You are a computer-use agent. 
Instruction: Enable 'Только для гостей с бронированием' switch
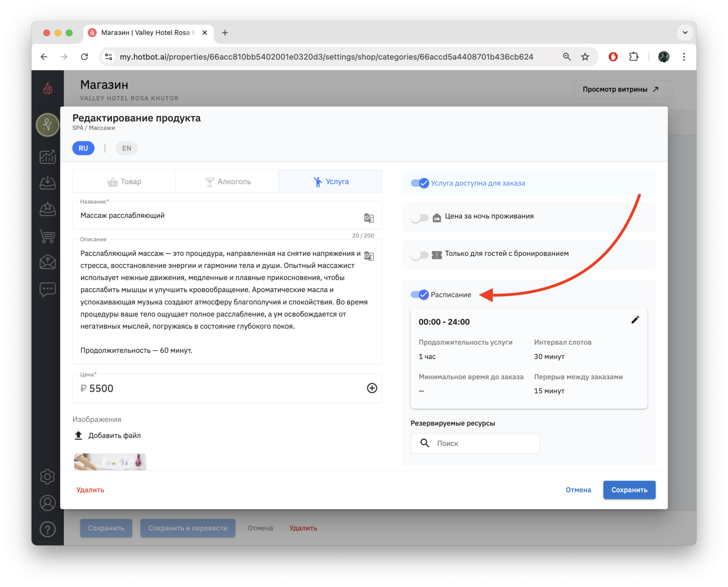[x=419, y=254]
